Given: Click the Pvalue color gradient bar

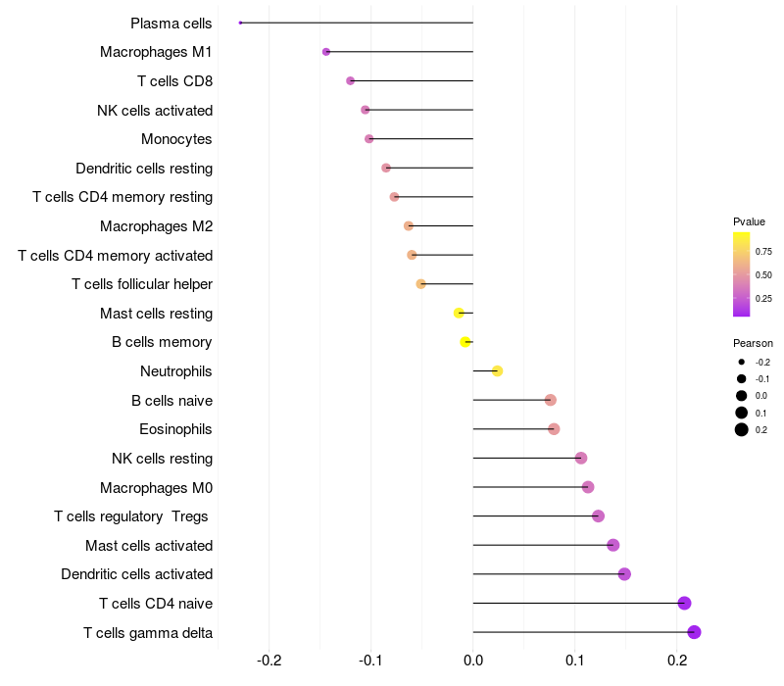Looking at the screenshot, I should click(742, 274).
